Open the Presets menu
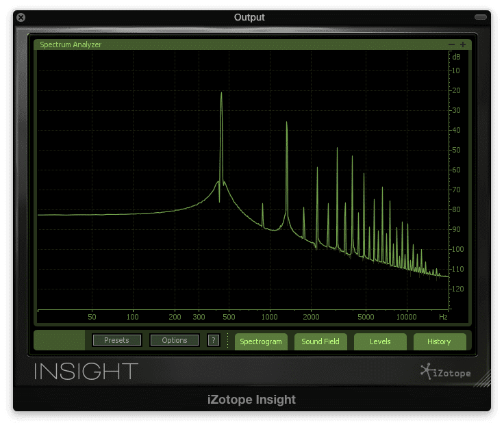This screenshot has height=427, width=504. tap(116, 340)
